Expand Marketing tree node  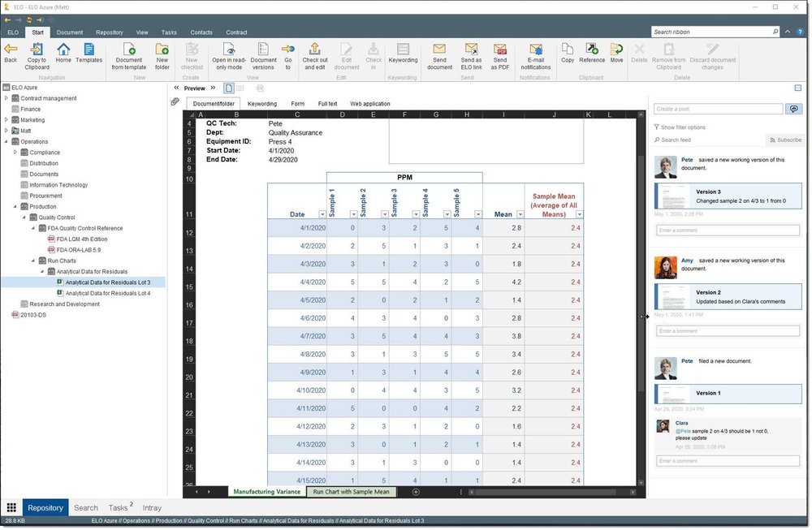6,119
